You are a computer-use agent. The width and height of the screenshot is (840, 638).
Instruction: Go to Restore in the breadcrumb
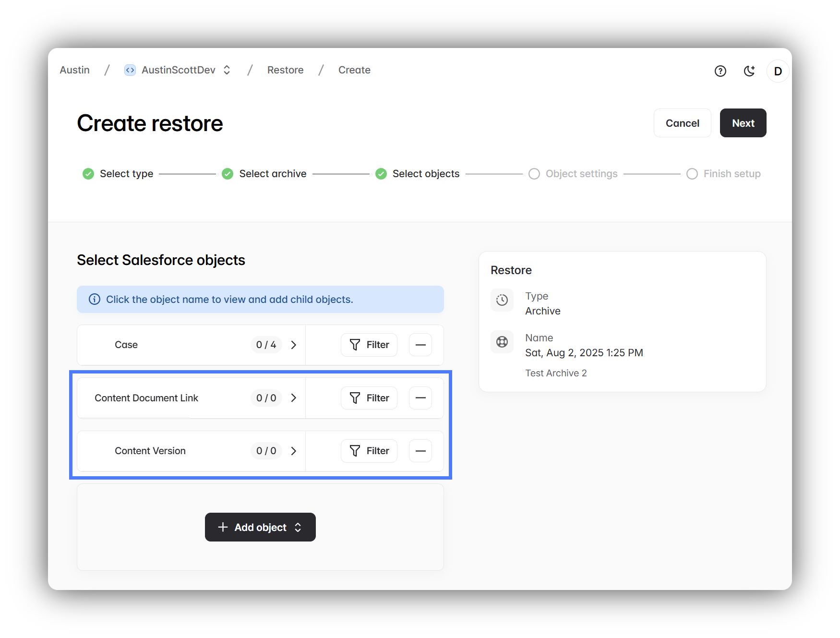tap(285, 70)
